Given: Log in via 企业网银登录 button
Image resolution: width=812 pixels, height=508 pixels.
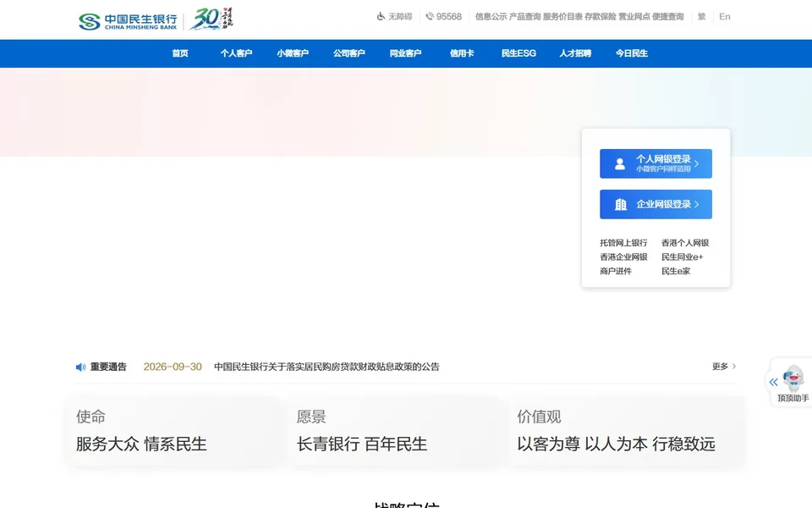Looking at the screenshot, I should 656,204.
